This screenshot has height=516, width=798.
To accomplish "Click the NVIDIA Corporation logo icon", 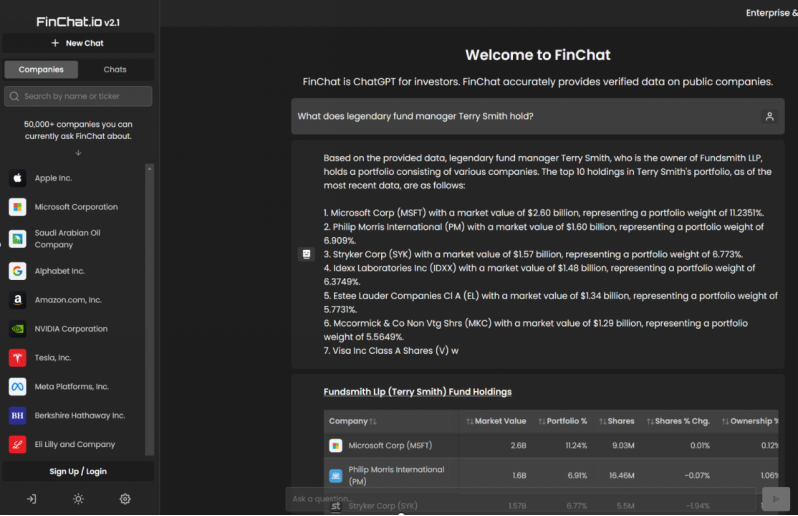I will 17,329.
